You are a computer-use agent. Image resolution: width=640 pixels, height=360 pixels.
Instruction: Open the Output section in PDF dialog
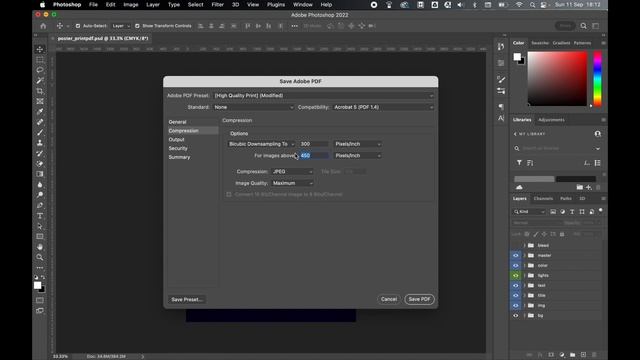pos(176,140)
